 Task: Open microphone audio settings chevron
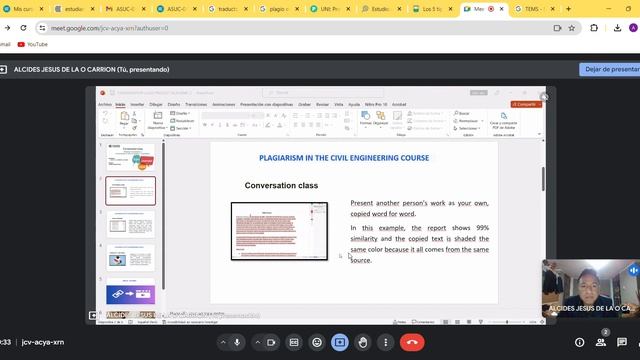click(223, 342)
